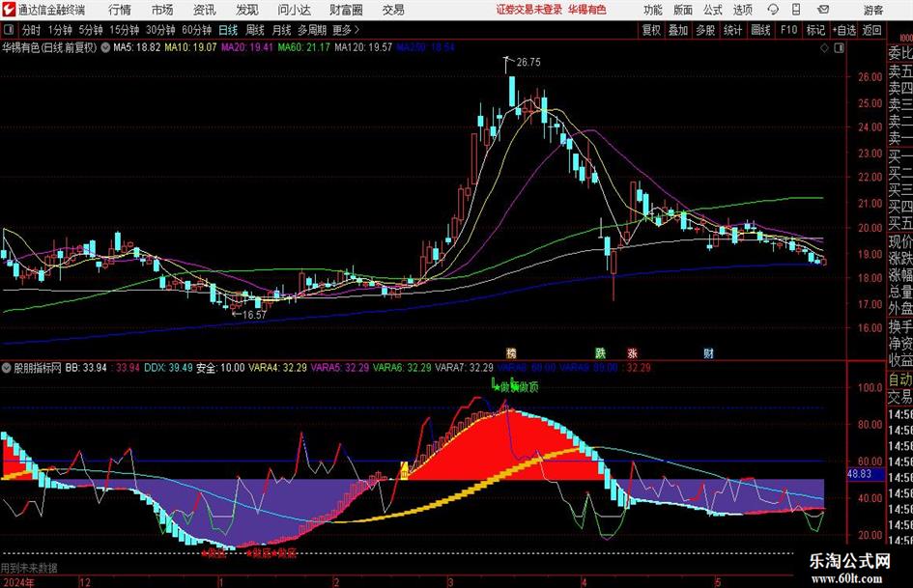Open the 行情 menu
Screen dimensions: 913x588
click(x=120, y=10)
